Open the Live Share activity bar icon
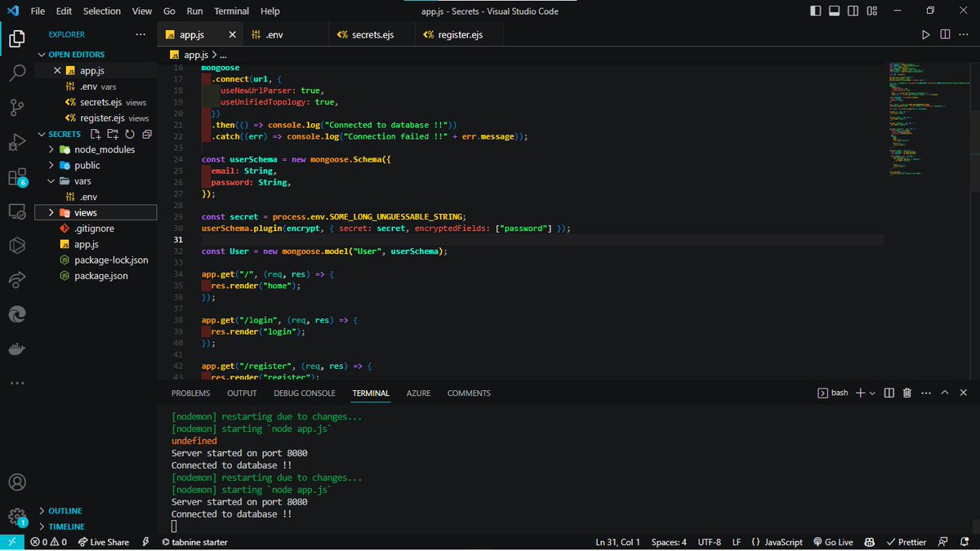 point(17,280)
